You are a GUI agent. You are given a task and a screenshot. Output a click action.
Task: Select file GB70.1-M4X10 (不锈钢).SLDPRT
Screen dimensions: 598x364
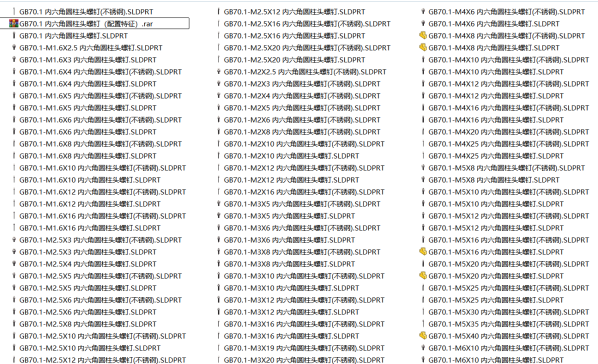(x=509, y=60)
